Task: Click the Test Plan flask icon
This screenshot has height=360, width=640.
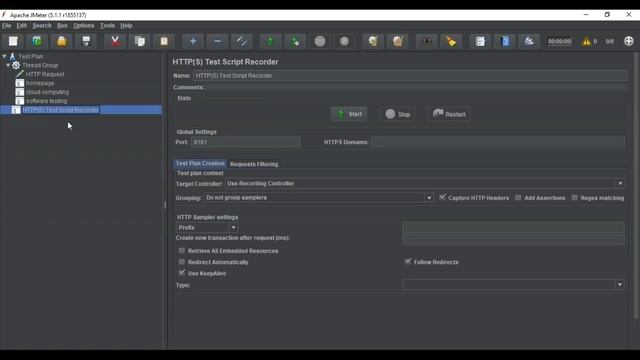Action: [12, 56]
